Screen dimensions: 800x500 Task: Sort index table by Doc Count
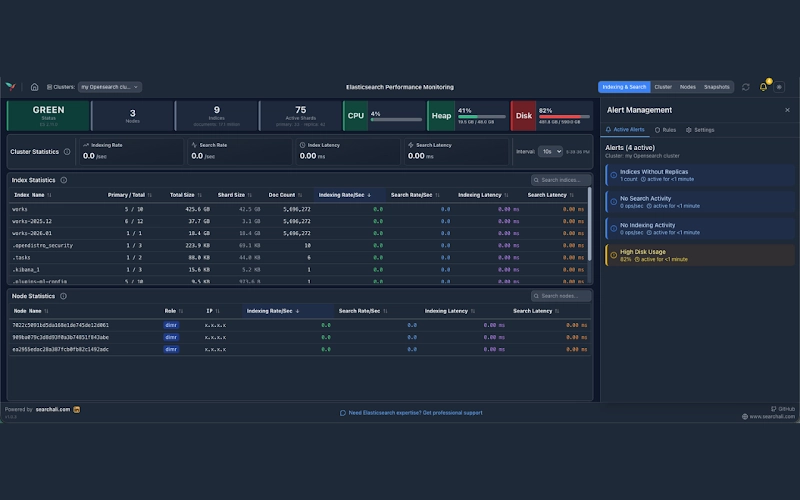285,195
